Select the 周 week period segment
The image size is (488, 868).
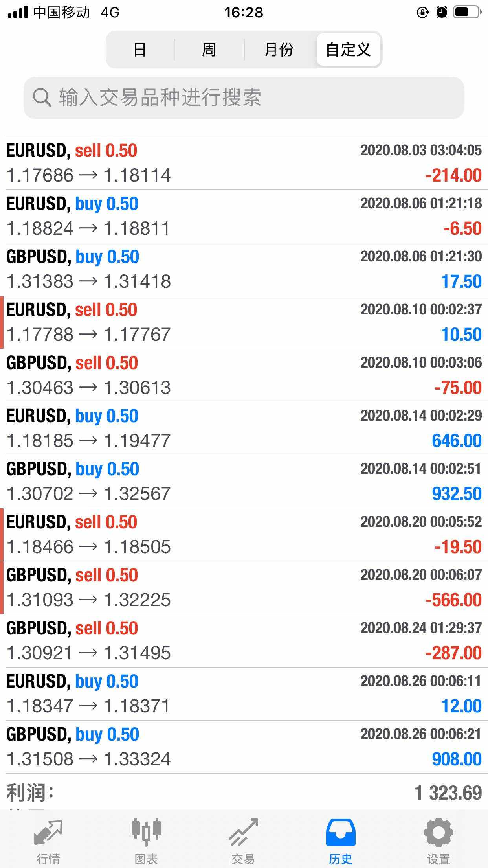(209, 50)
